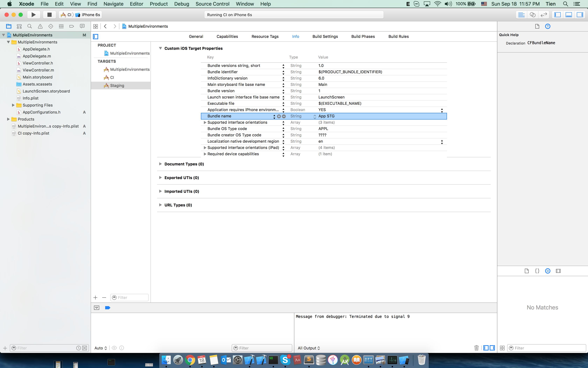The image size is (588, 368).
Task: Expand the Exported UTIs section
Action: [160, 177]
